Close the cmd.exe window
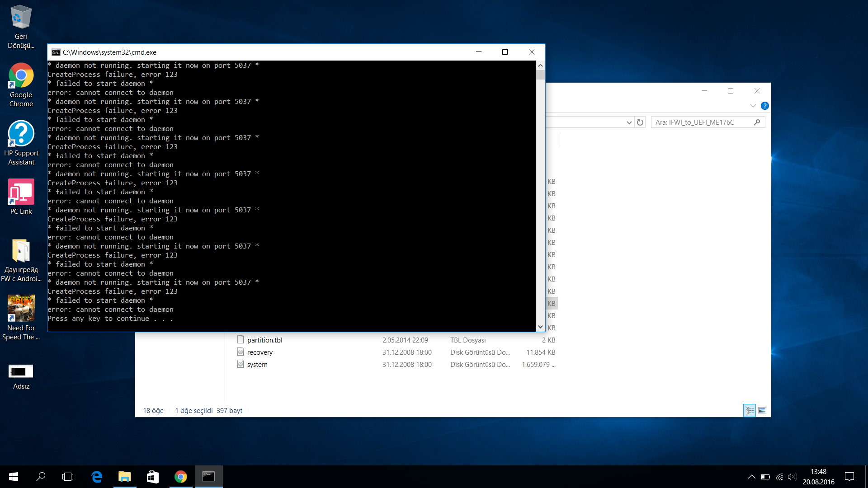 click(532, 52)
